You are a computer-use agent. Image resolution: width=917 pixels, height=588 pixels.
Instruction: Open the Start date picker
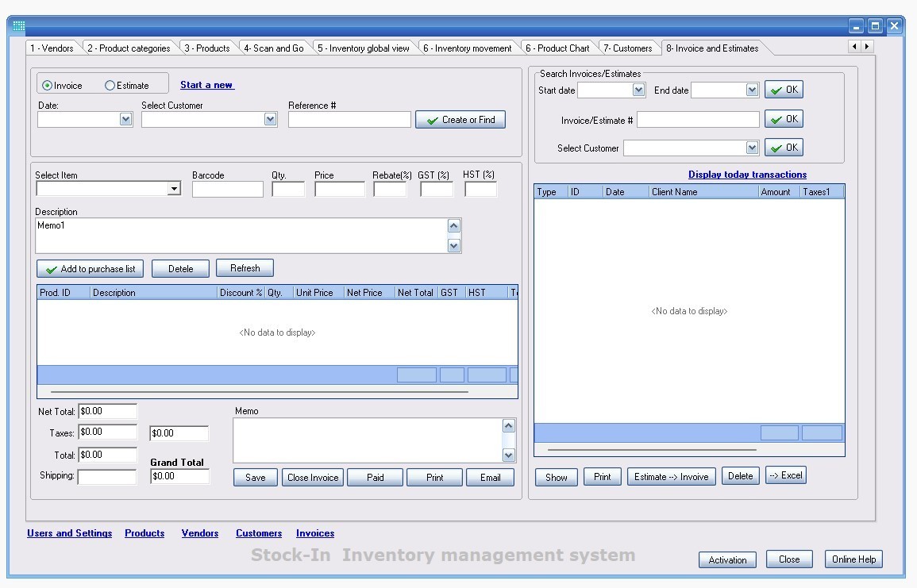point(638,90)
